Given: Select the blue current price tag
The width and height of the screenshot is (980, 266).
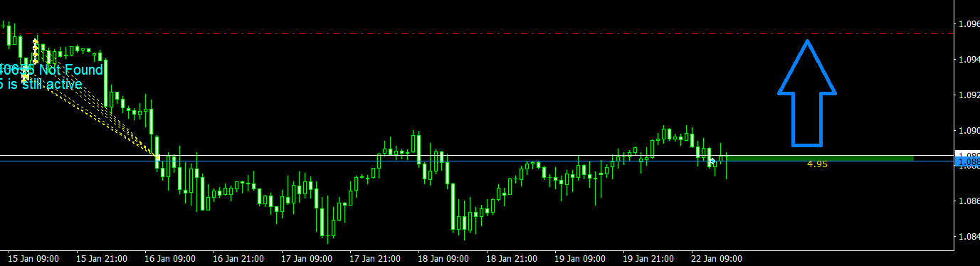Looking at the screenshot, I should tap(968, 162).
